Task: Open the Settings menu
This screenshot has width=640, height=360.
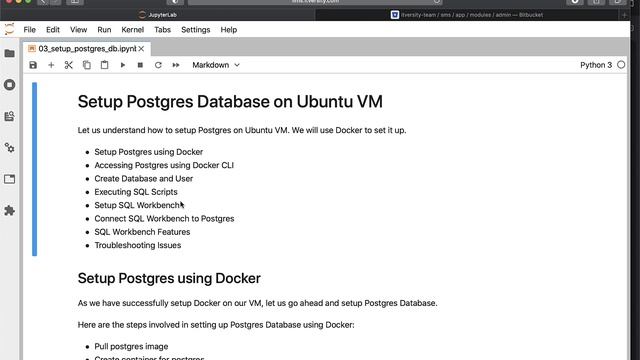Action: click(196, 30)
